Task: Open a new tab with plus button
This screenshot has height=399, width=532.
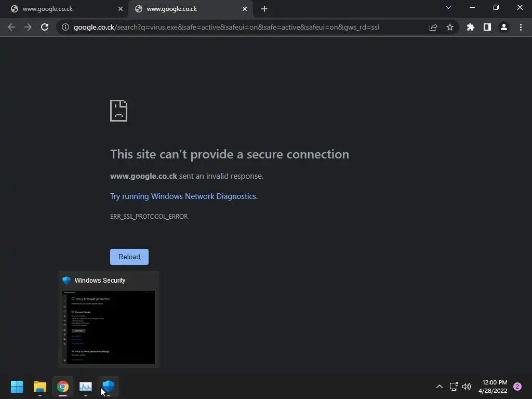Action: [x=264, y=9]
